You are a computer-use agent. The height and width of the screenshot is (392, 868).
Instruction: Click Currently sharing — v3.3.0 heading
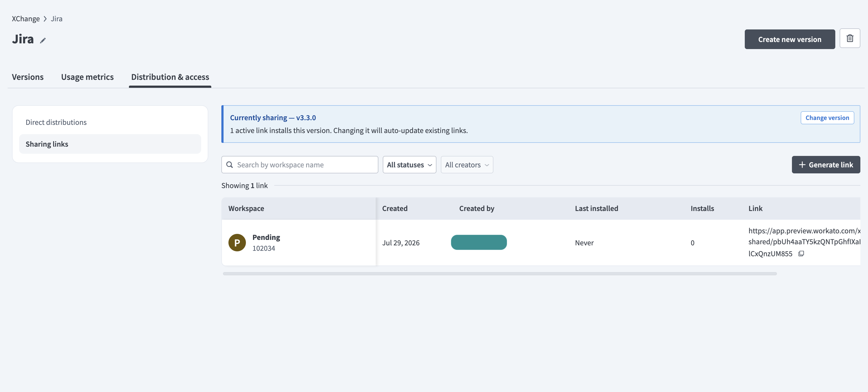click(x=273, y=118)
